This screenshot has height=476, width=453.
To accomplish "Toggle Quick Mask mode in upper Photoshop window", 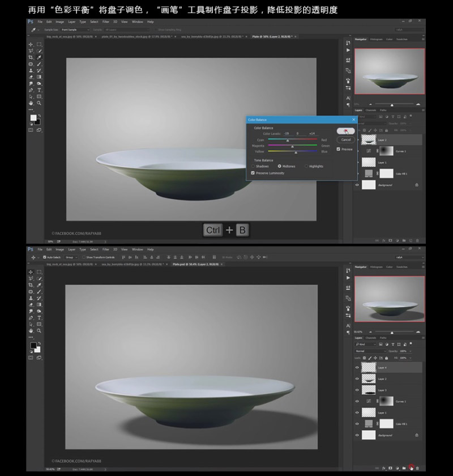I will click(x=31, y=130).
